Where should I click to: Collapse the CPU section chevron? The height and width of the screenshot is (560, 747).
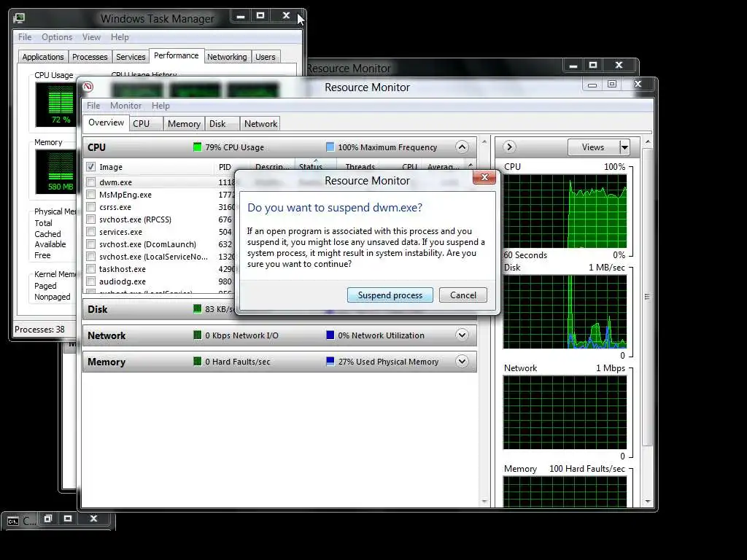[462, 147]
